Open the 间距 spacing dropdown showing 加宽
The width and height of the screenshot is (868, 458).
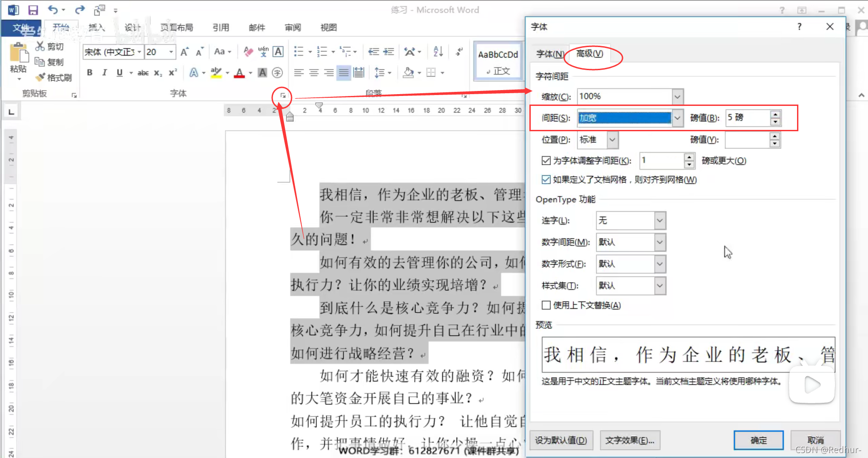pyautogui.click(x=677, y=118)
